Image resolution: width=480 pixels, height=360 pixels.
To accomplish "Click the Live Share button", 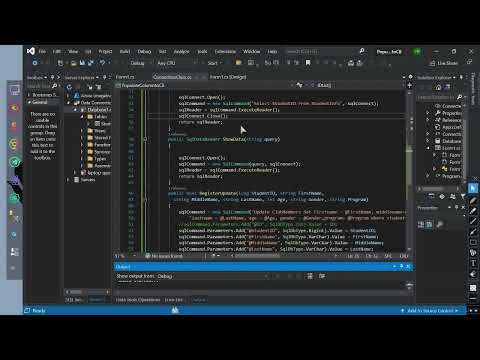I will pyautogui.click(x=444, y=63).
